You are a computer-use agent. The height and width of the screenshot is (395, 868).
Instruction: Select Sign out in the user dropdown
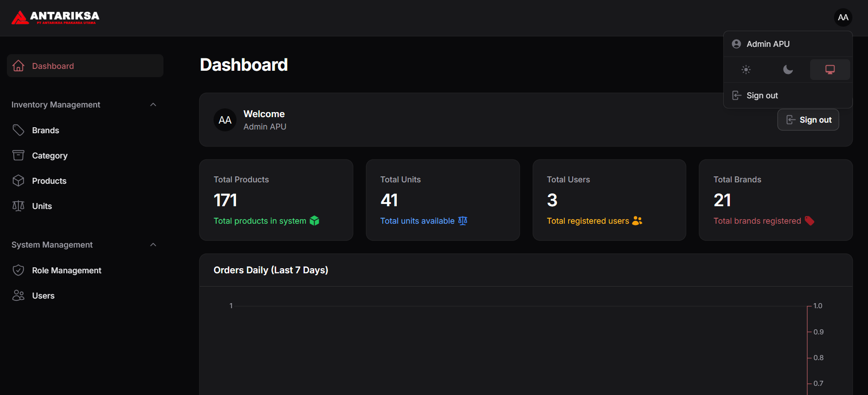click(761, 96)
